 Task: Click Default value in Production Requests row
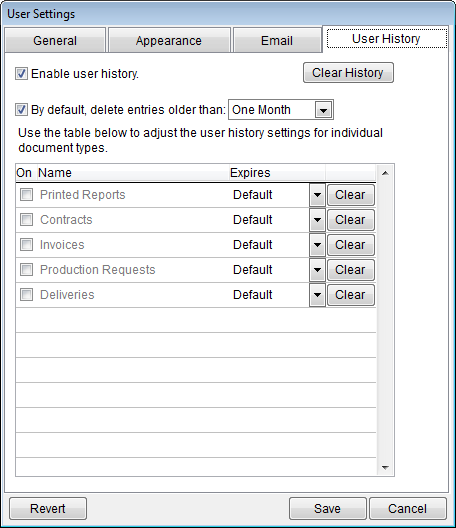tap(253, 270)
